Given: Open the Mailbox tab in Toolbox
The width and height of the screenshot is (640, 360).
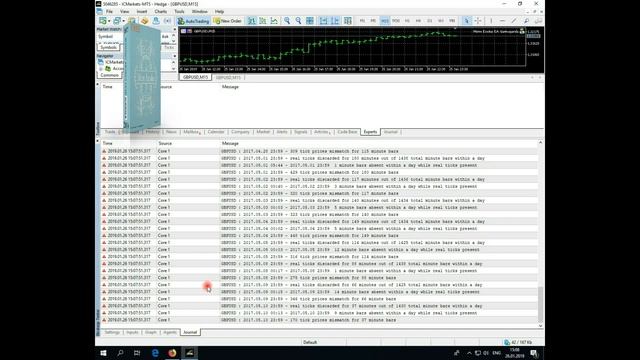Looking at the screenshot, I should [x=191, y=132].
